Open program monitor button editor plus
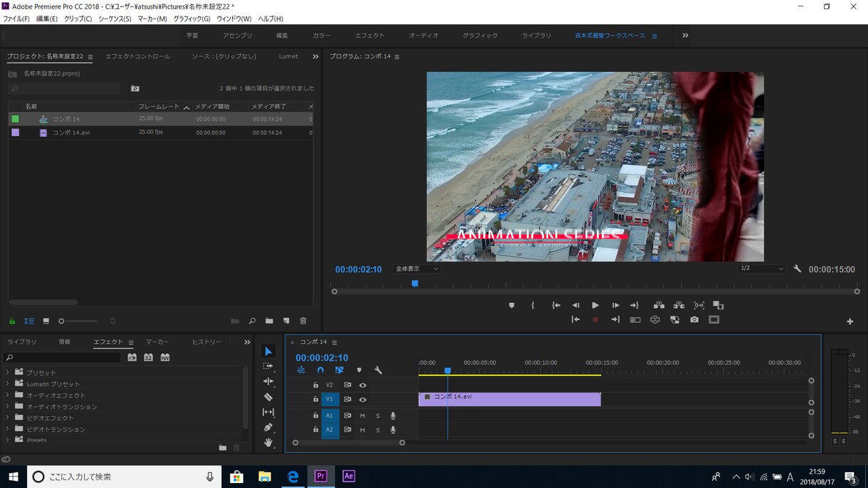The height and width of the screenshot is (488, 868). point(850,322)
